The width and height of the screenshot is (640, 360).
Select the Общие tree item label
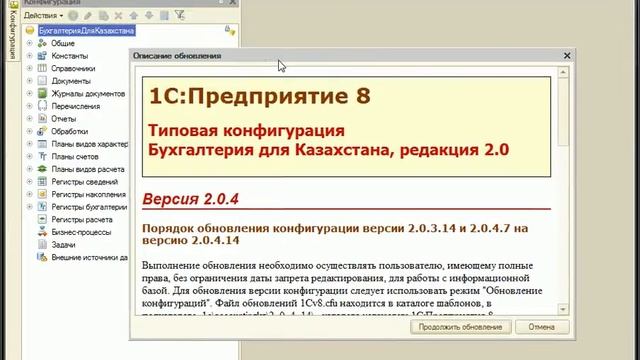click(x=63, y=43)
